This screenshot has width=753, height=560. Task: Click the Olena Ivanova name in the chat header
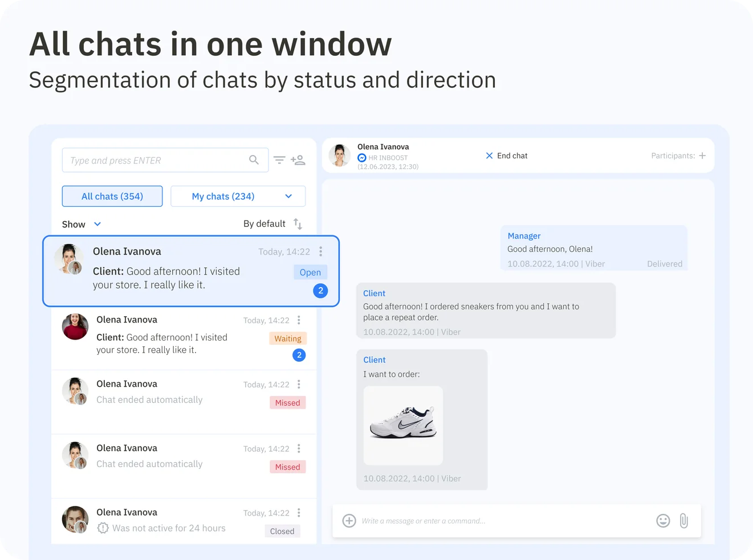[383, 147]
